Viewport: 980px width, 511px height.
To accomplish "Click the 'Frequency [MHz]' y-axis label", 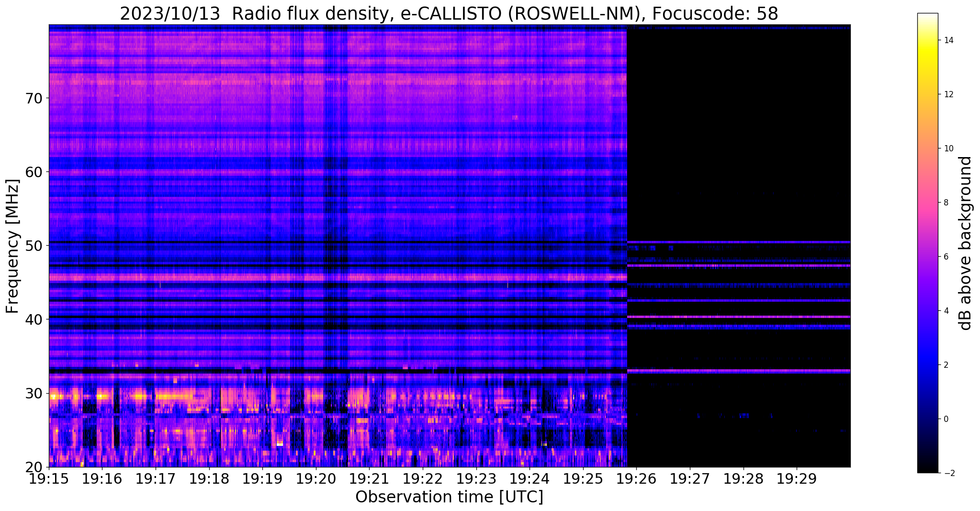I will pos(12,246).
